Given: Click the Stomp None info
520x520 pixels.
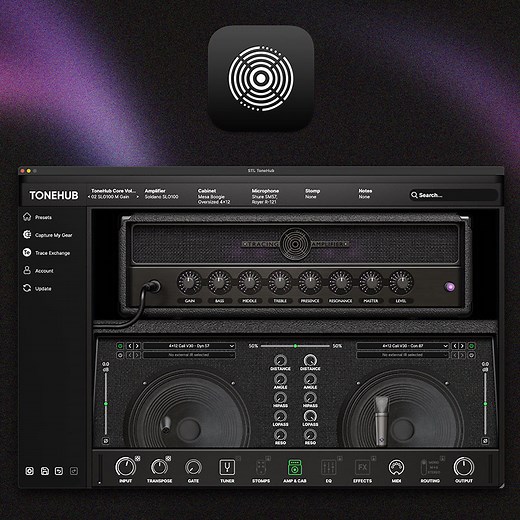Looking at the screenshot, I should [312, 194].
